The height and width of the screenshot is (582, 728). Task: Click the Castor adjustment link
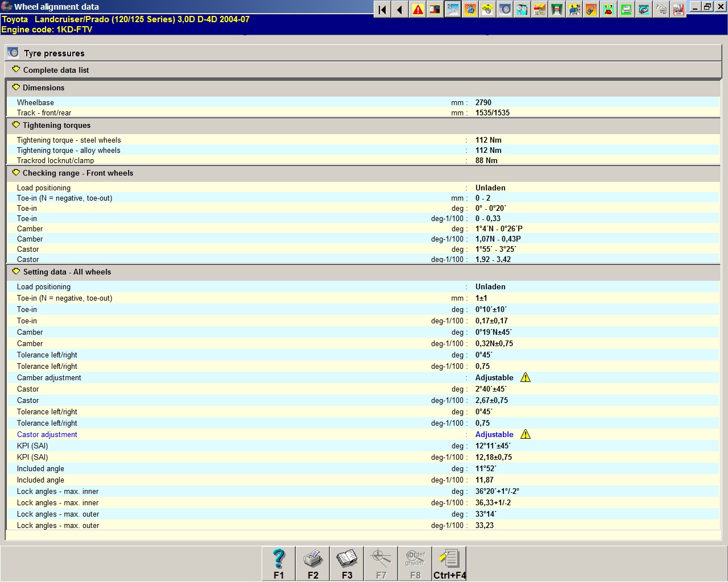[x=47, y=434]
